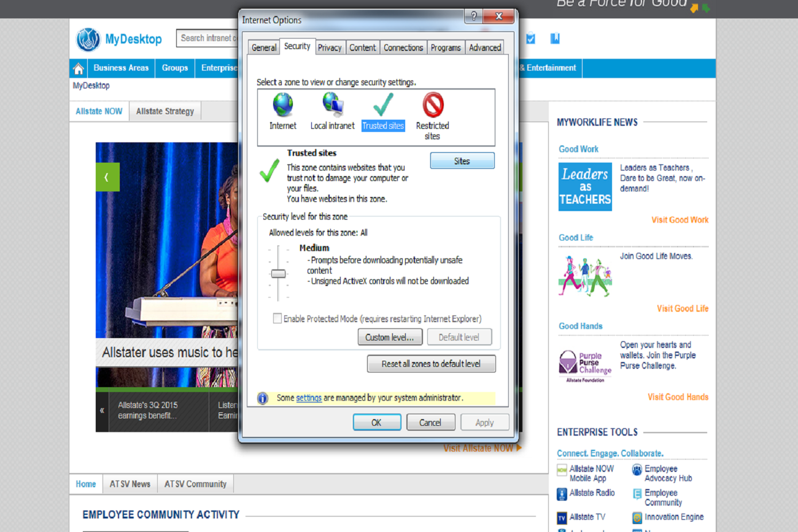Click the dialog Help question mark button
The height and width of the screenshot is (532, 798).
click(473, 17)
